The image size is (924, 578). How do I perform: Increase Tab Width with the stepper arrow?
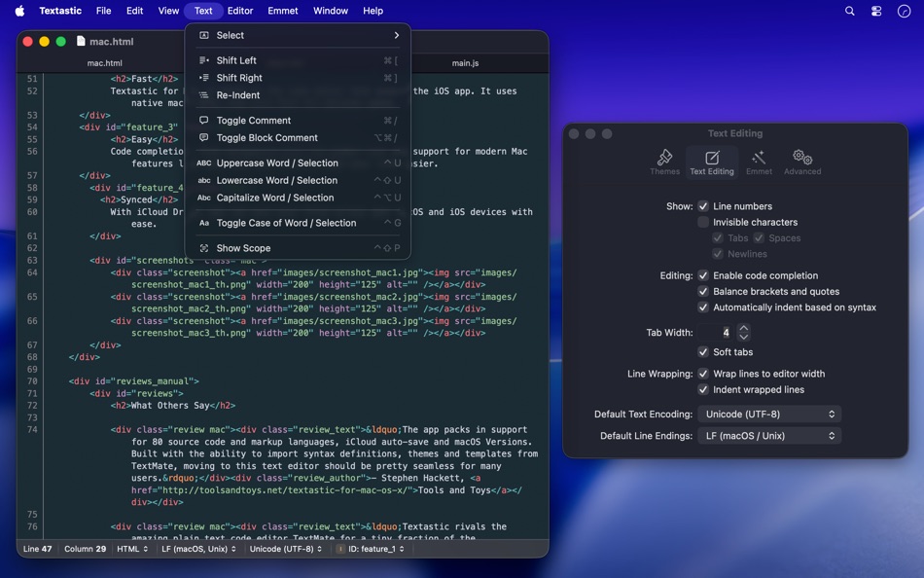tap(743, 327)
